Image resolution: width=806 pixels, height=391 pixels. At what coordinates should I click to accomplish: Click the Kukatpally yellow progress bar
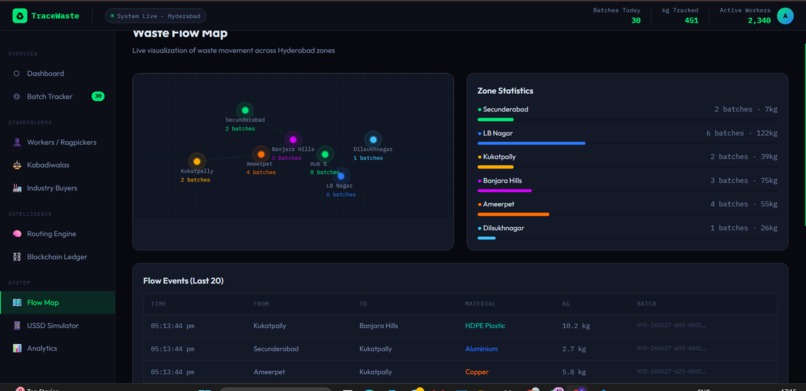point(496,167)
